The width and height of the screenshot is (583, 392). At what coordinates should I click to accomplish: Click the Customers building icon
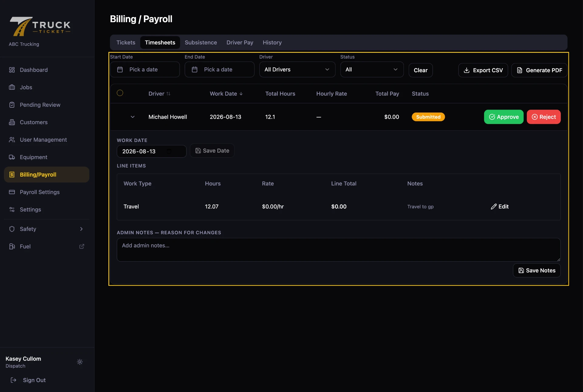[12, 122]
